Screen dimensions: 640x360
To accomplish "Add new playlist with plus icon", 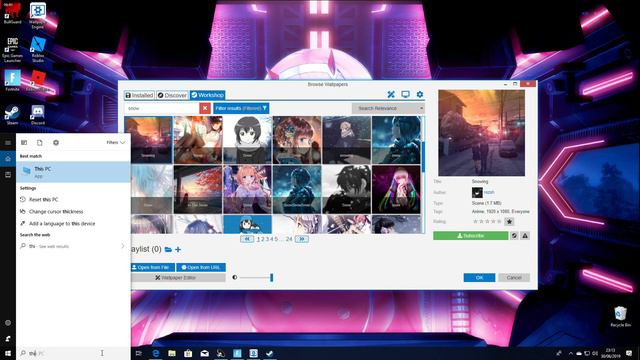I will coord(178,249).
